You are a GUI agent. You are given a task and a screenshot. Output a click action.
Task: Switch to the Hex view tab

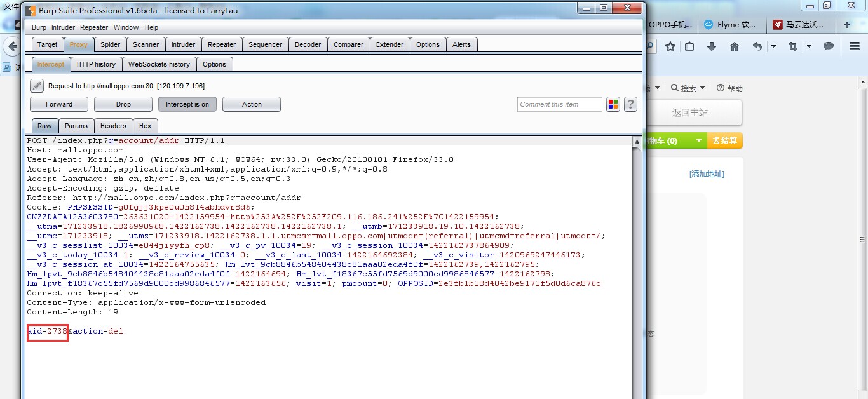click(146, 126)
